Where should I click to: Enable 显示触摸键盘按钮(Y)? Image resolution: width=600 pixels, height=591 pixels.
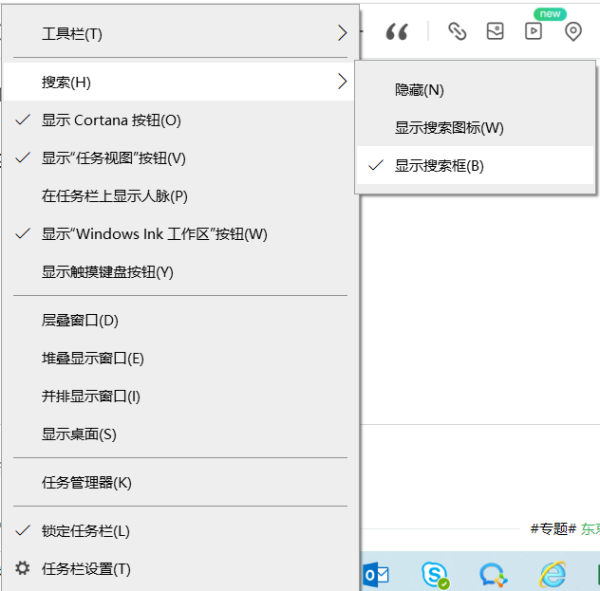178,272
